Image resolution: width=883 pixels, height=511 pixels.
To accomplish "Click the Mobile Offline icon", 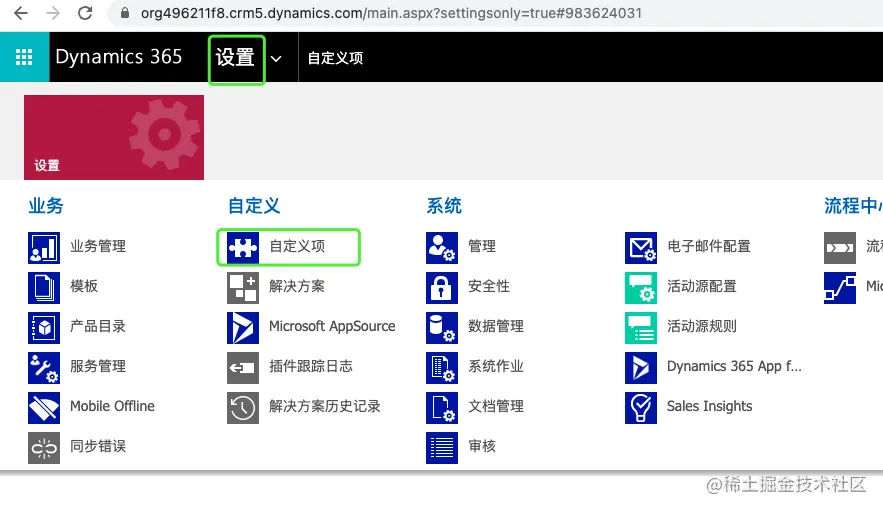I will coord(44,407).
